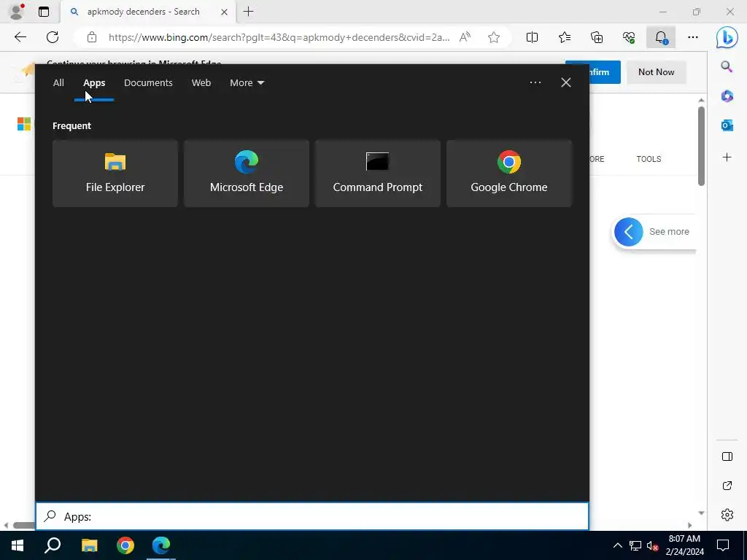Refresh the Bing search page
Viewport: 747px width, 560px height.
pos(53,37)
